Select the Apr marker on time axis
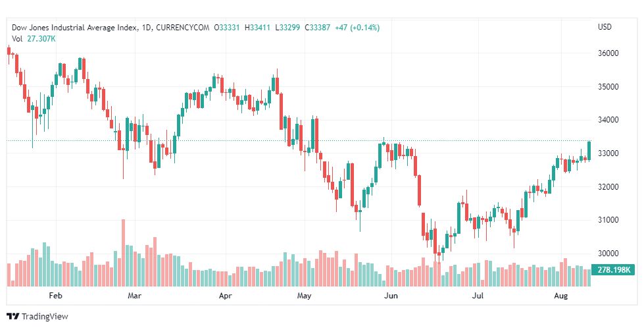 click(226, 296)
